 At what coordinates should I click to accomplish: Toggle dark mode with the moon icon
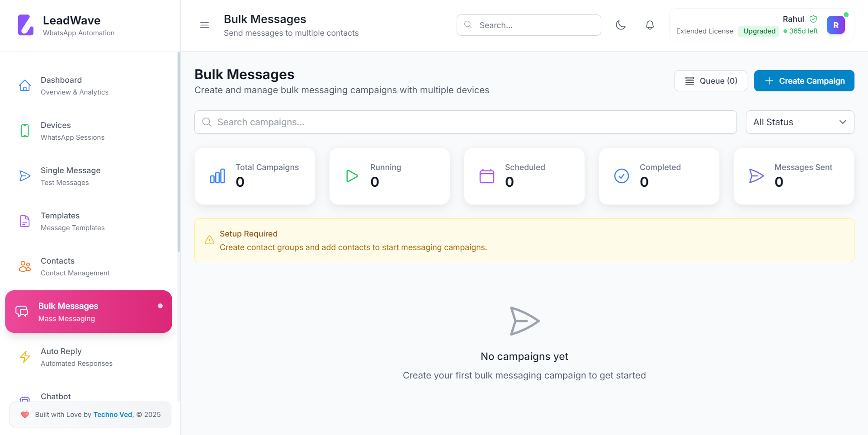pos(621,25)
